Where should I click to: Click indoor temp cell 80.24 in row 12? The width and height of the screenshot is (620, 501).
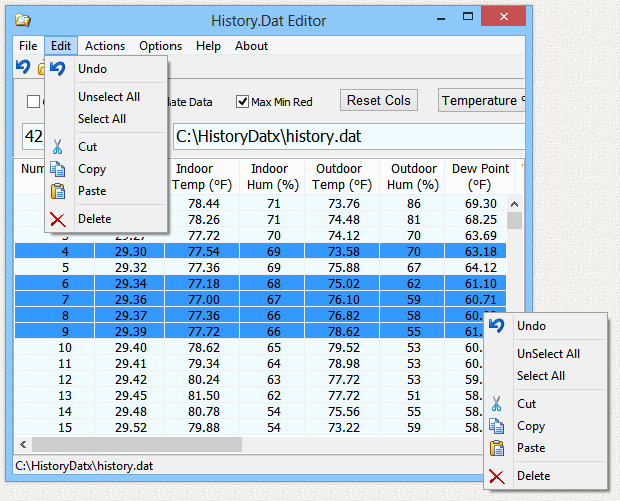click(202, 380)
